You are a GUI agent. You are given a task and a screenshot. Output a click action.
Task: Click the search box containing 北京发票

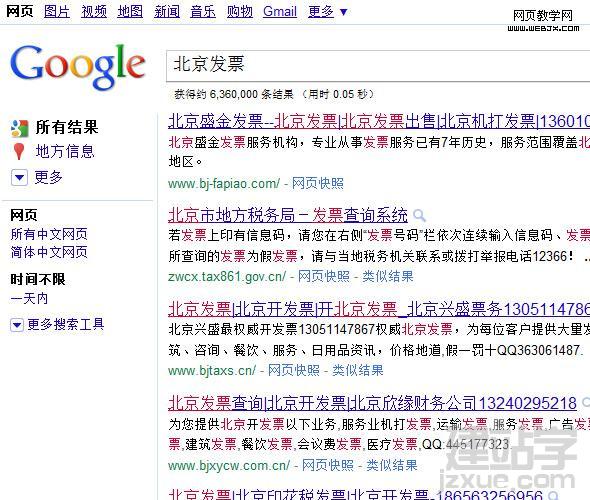click(x=378, y=65)
